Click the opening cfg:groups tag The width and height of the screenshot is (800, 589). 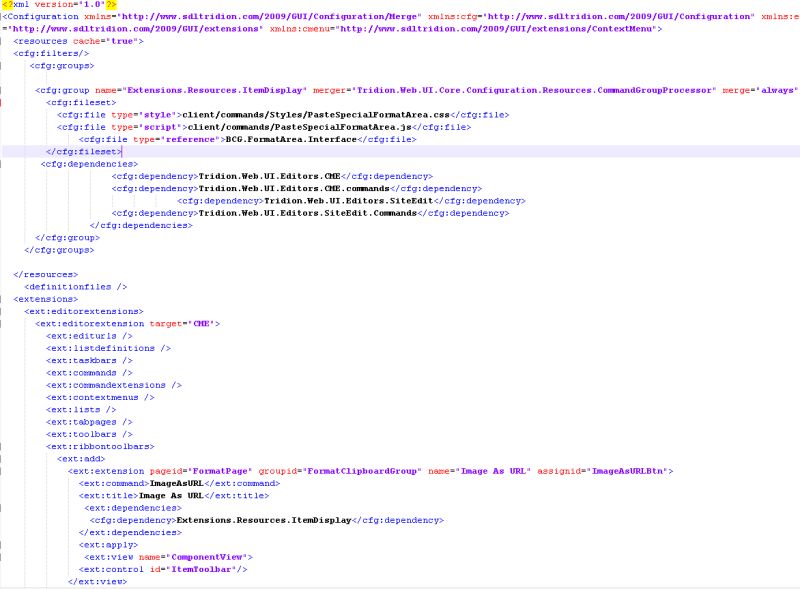tap(62, 66)
